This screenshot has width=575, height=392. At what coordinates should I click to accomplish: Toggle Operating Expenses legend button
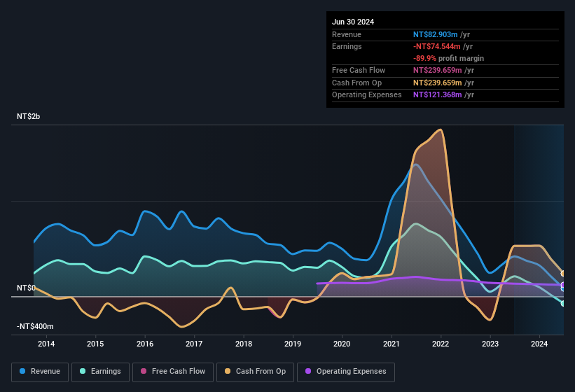(346, 372)
